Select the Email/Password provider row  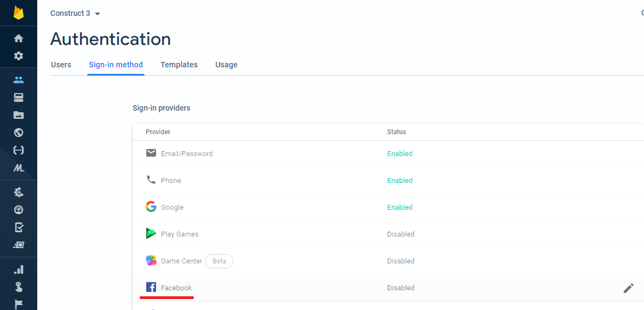point(187,154)
